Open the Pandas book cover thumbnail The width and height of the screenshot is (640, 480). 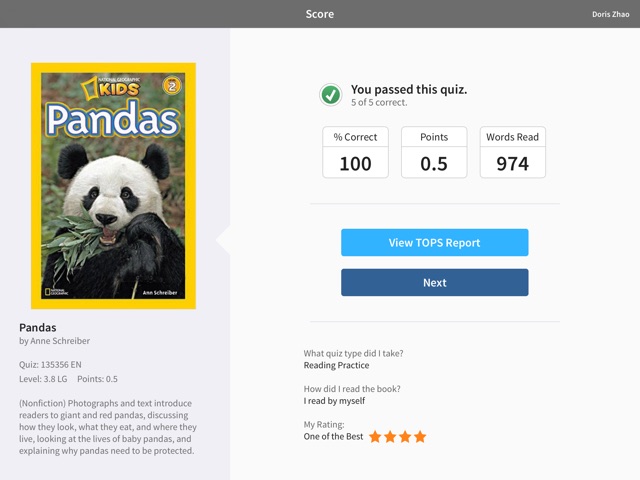pos(113,186)
